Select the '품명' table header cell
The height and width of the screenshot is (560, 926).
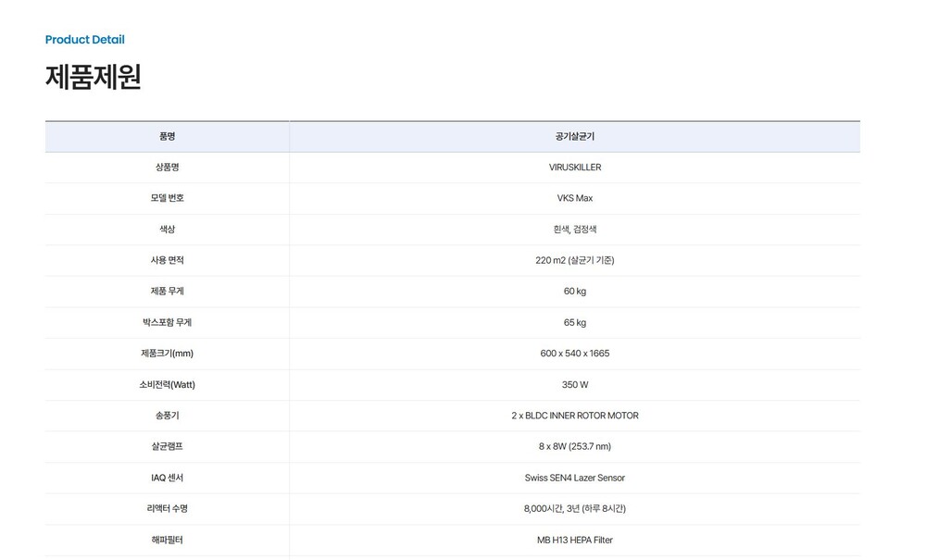coord(167,136)
